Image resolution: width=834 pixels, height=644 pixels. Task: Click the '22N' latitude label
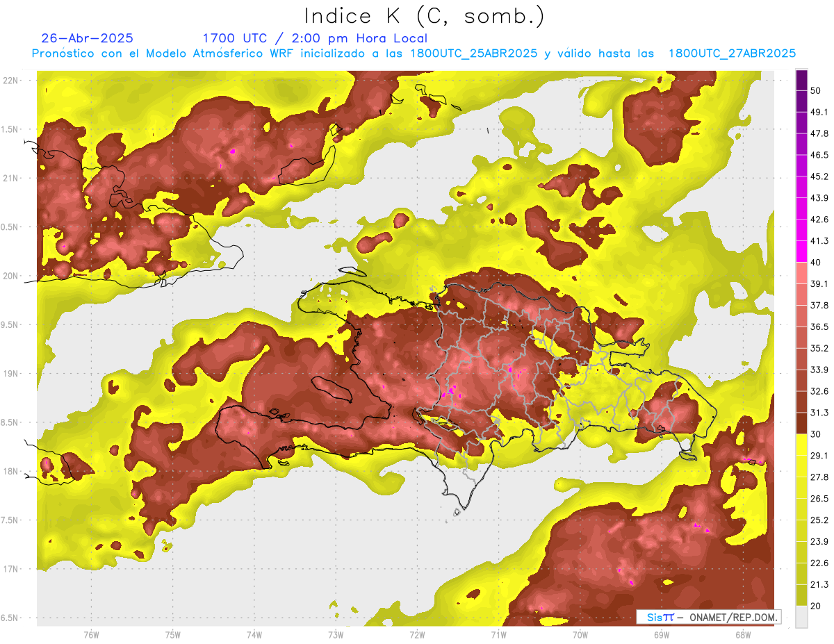(11, 81)
